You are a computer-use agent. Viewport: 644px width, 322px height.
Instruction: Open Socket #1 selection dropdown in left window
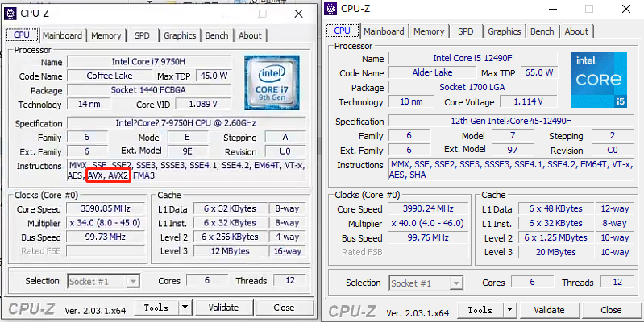point(103,282)
